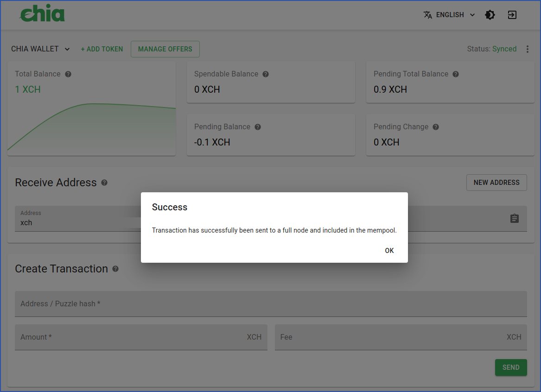
Task: Open MANAGE OFFERS
Action: coord(165,49)
